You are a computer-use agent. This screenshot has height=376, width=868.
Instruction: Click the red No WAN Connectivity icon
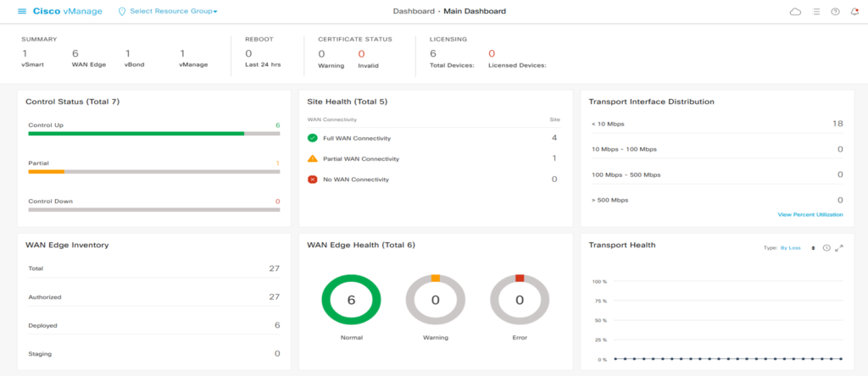[x=313, y=180]
